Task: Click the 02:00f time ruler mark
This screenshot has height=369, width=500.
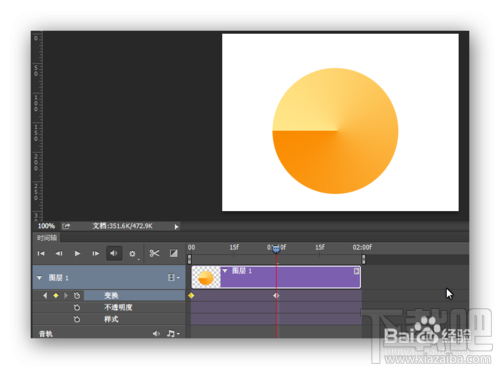Action: tap(362, 247)
